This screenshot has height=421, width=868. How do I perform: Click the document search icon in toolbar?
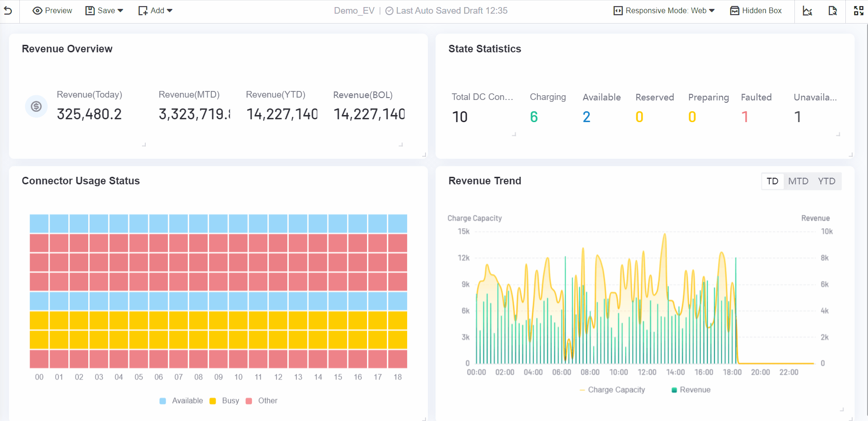pyautogui.click(x=833, y=11)
